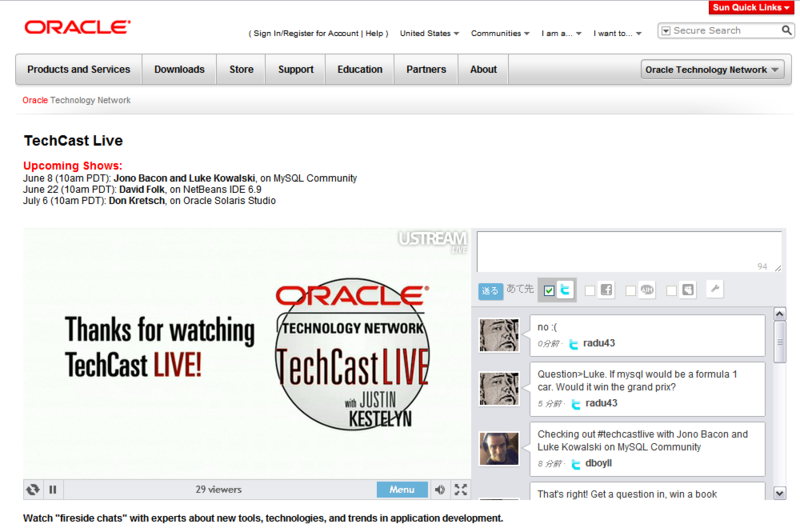Click the 'Upcoming Shows:' heading

click(73, 166)
